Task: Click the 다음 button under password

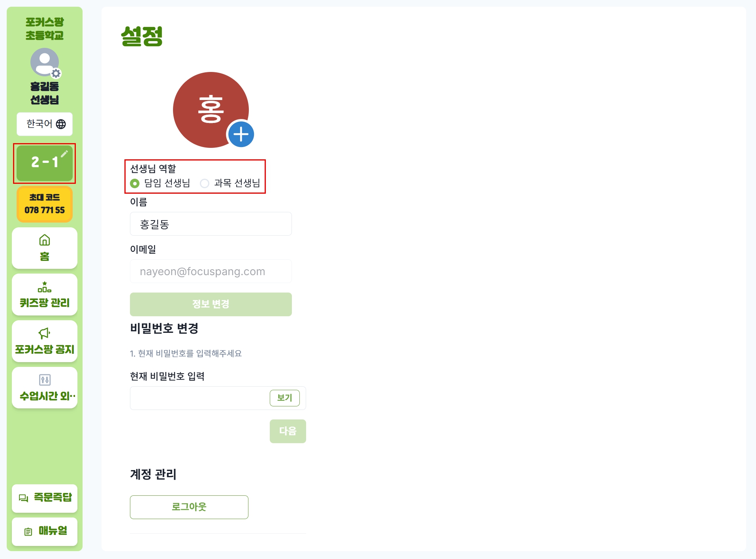Action: tap(288, 431)
